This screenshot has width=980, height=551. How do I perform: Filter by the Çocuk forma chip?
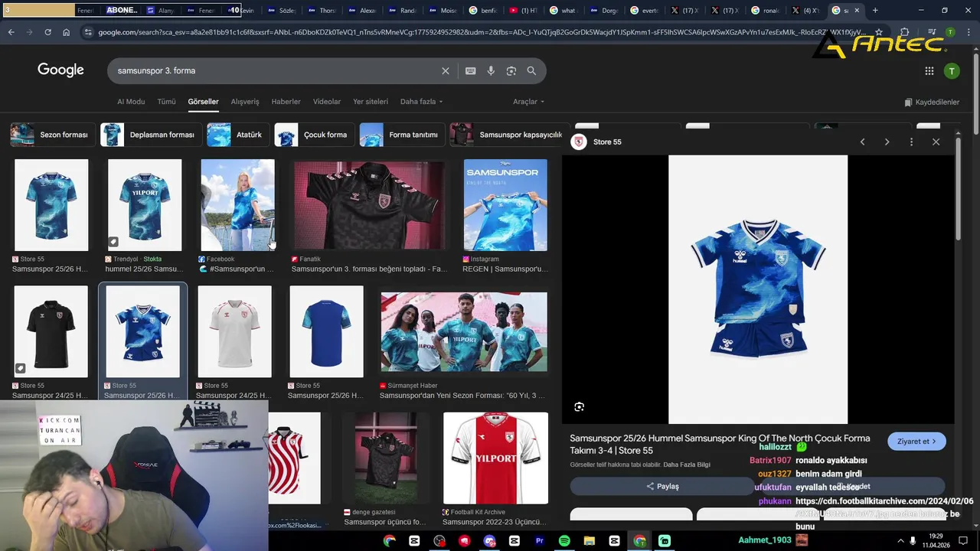click(x=314, y=135)
